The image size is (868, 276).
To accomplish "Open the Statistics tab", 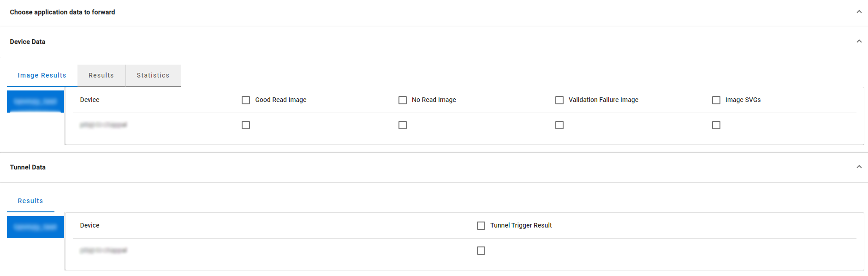I will pos(153,75).
